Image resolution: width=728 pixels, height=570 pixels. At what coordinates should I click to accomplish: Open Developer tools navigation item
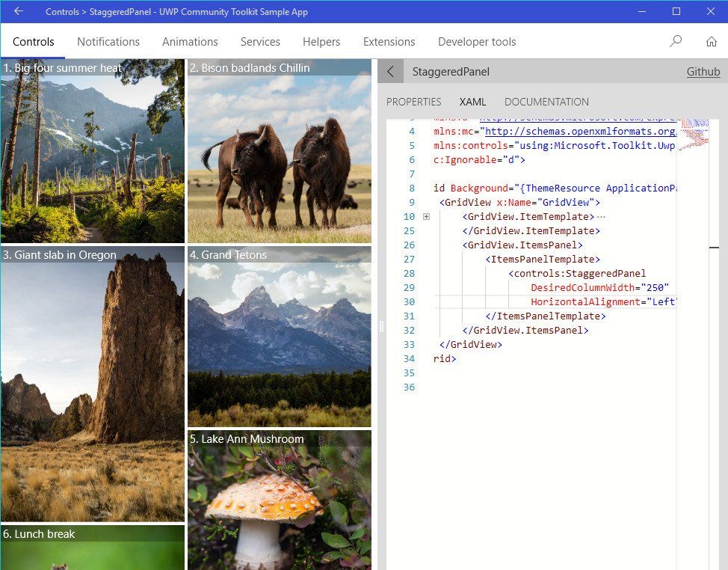tap(476, 42)
